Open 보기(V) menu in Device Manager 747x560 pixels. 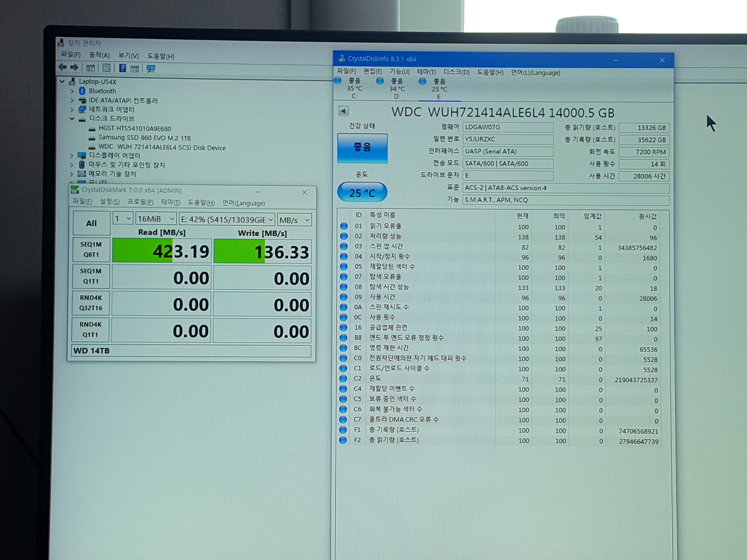click(128, 56)
